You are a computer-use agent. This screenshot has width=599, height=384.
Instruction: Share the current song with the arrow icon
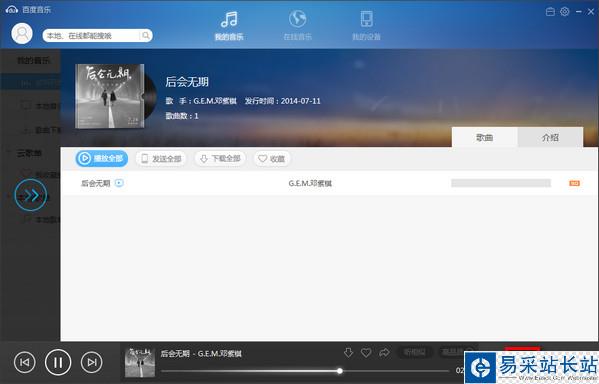[x=384, y=352]
